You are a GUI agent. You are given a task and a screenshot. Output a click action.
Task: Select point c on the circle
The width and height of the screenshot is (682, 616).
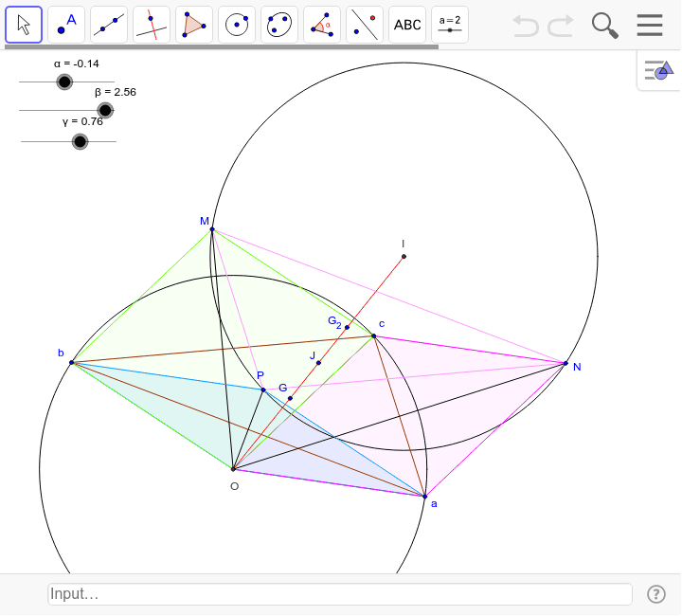point(373,335)
